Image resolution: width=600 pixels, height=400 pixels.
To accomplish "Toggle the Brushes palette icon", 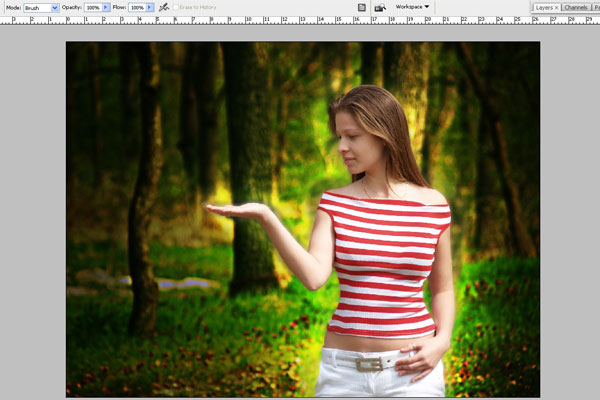I will click(x=361, y=7).
